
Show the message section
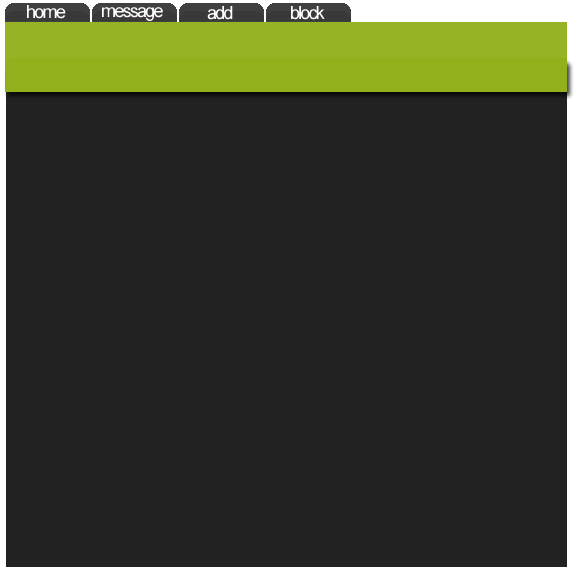coord(134,12)
